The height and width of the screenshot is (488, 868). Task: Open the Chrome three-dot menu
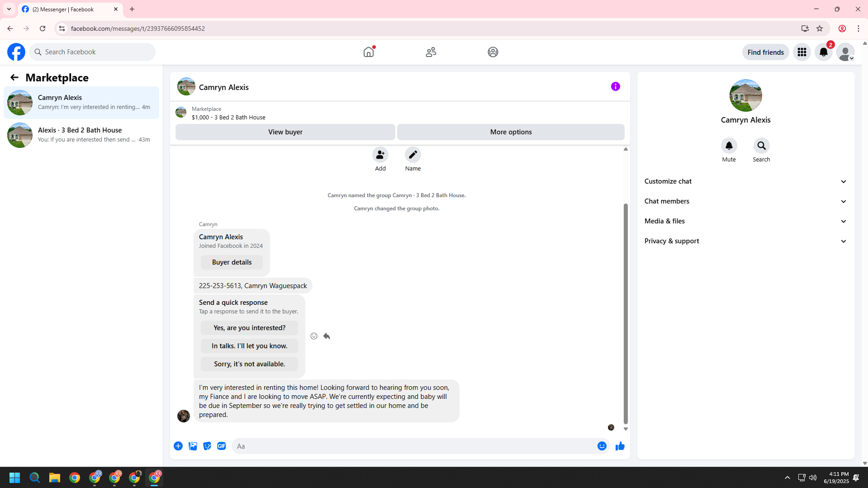[x=859, y=28]
